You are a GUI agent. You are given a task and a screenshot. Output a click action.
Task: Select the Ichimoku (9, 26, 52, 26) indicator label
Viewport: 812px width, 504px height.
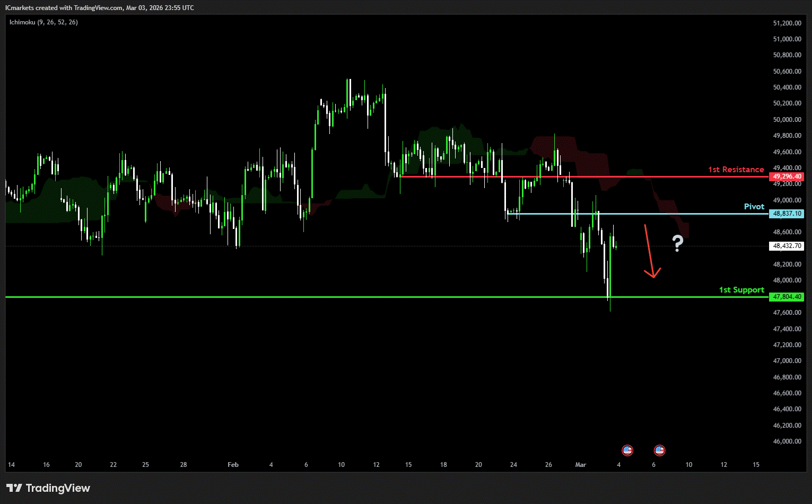pos(43,22)
